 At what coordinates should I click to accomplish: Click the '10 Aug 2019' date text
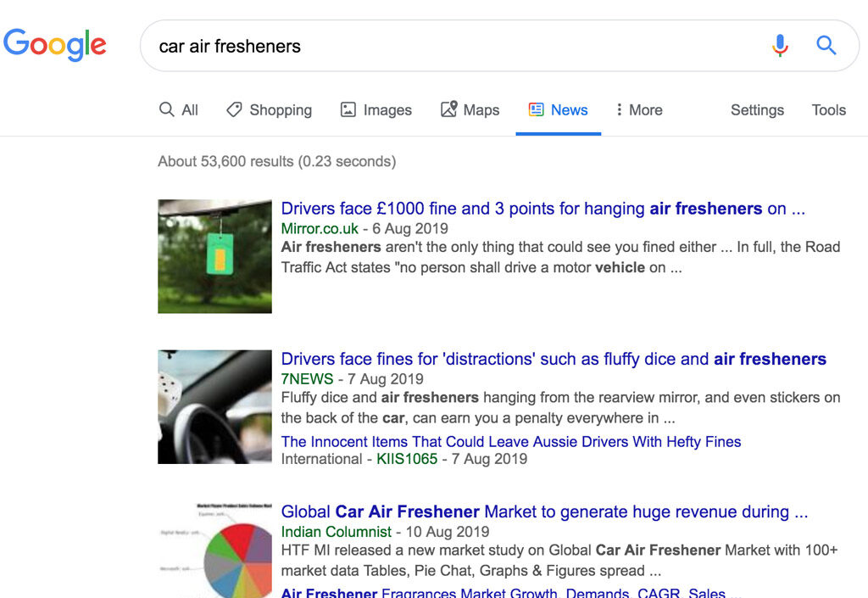pyautogui.click(x=448, y=532)
